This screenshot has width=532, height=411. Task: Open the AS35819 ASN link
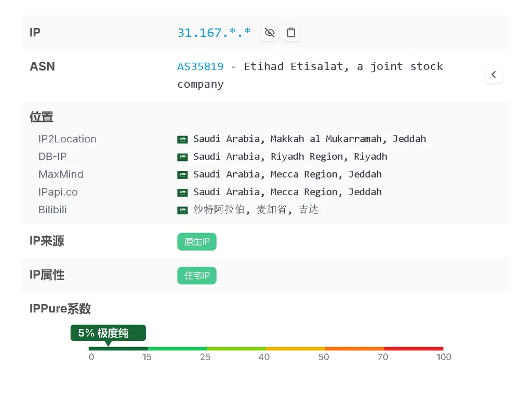(201, 66)
